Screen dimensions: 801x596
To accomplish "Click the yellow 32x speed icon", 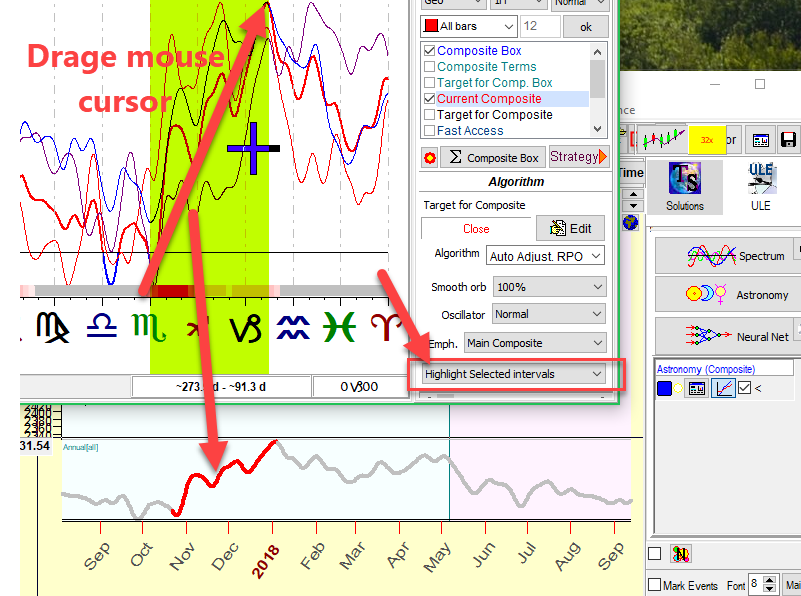I will click(706, 140).
